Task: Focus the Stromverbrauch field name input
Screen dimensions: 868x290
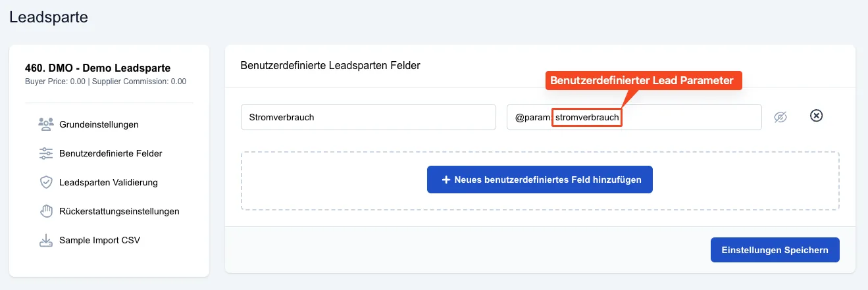Action: pyautogui.click(x=369, y=117)
